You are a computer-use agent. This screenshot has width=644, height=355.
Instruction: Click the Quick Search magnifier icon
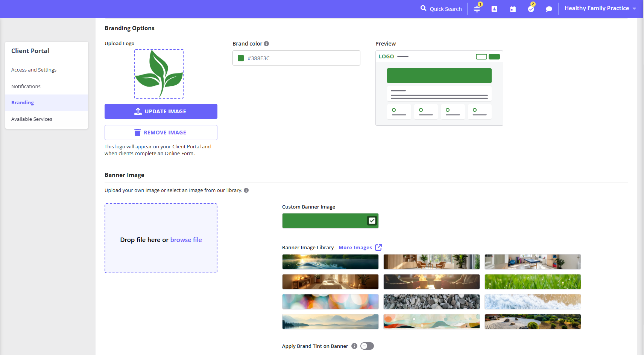423,8
